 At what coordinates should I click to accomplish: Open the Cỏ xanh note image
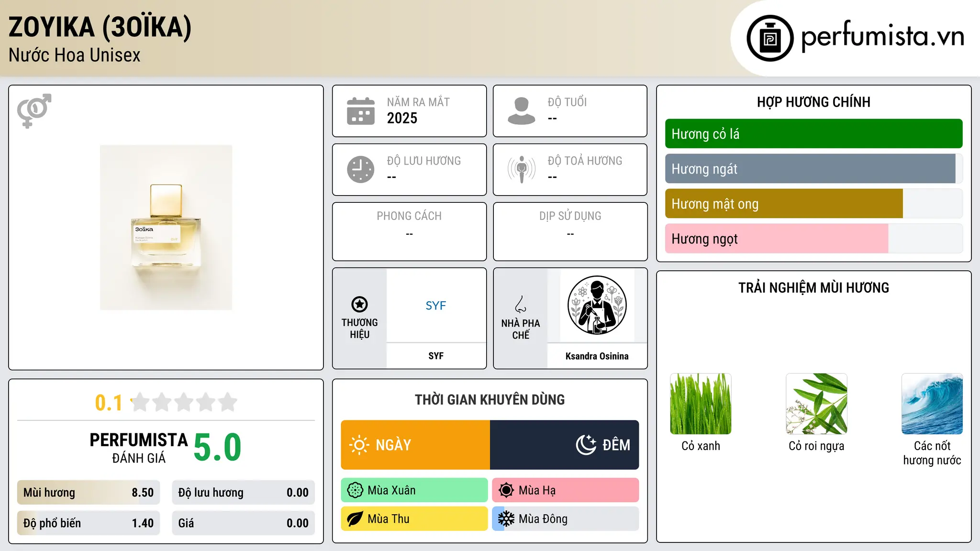click(701, 404)
